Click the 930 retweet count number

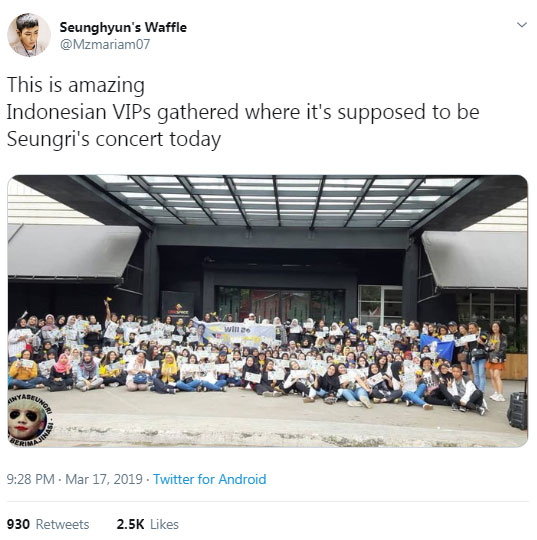click(x=18, y=524)
